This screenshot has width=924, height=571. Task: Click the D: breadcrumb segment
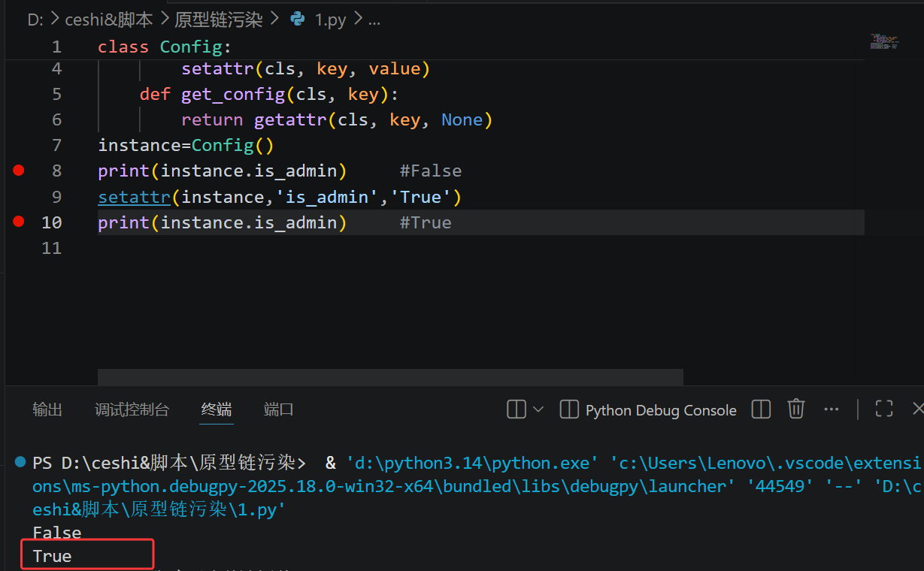point(35,20)
